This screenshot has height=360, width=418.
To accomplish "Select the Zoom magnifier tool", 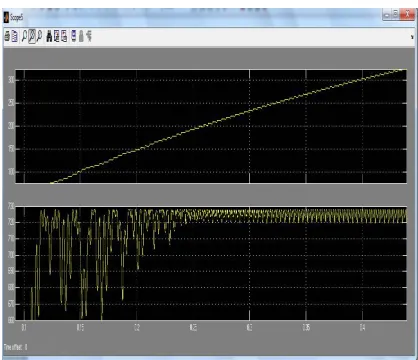I will (24, 36).
